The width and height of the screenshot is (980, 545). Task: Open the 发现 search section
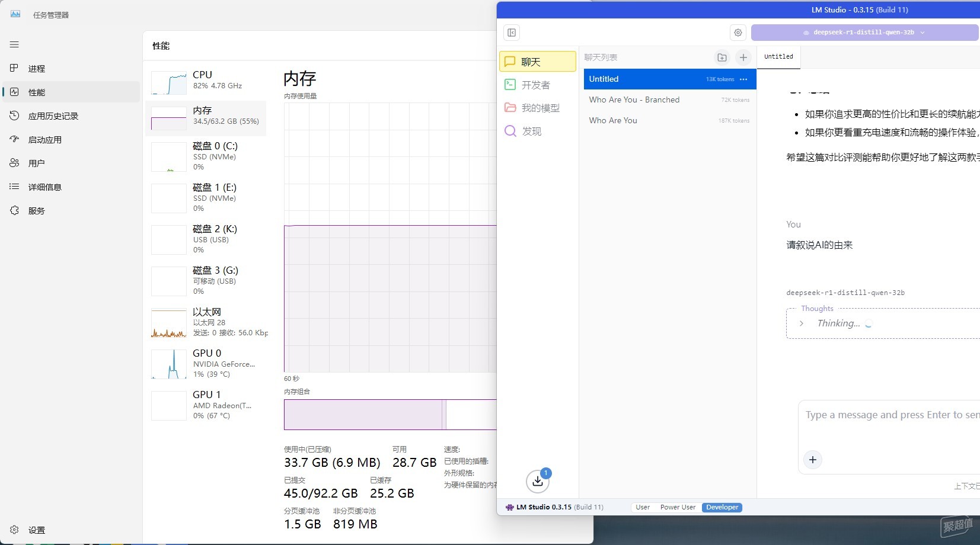538,131
